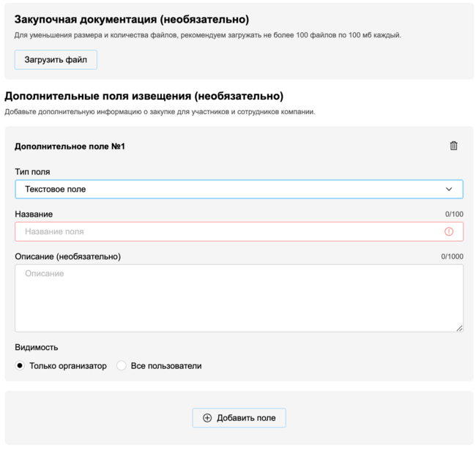Click the 0/1000 character counter
Image resolution: width=476 pixels, height=451 pixels.
pos(452,257)
